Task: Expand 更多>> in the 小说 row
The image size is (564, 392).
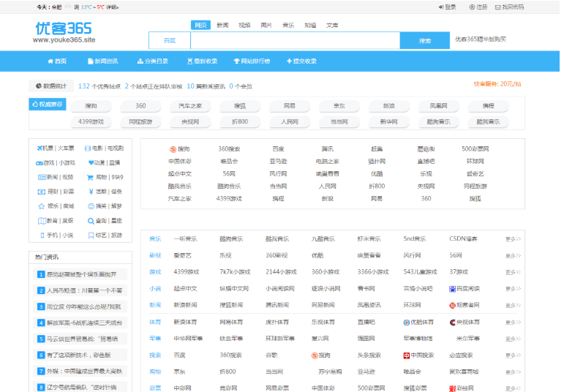Action: click(x=513, y=289)
